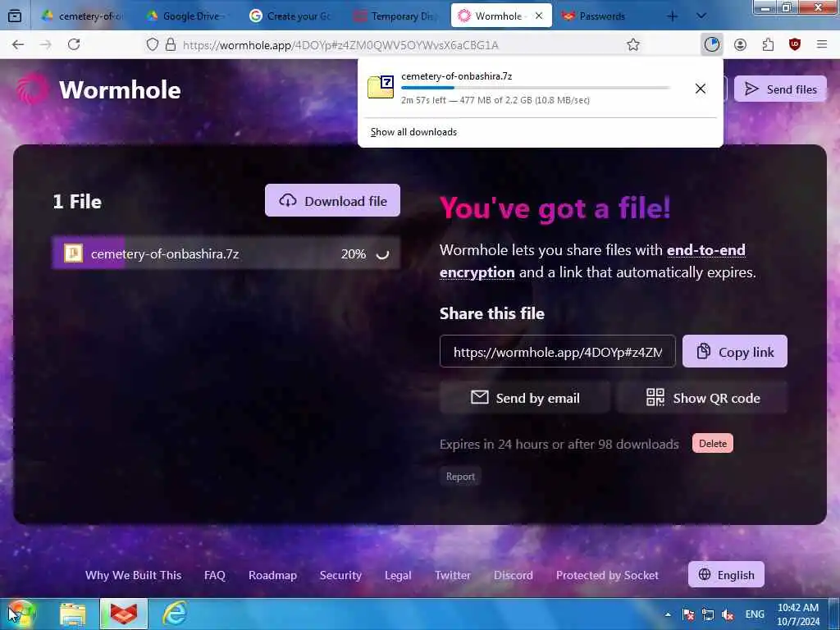The width and height of the screenshot is (840, 630).
Task: Click Show all downloads
Action: click(413, 132)
